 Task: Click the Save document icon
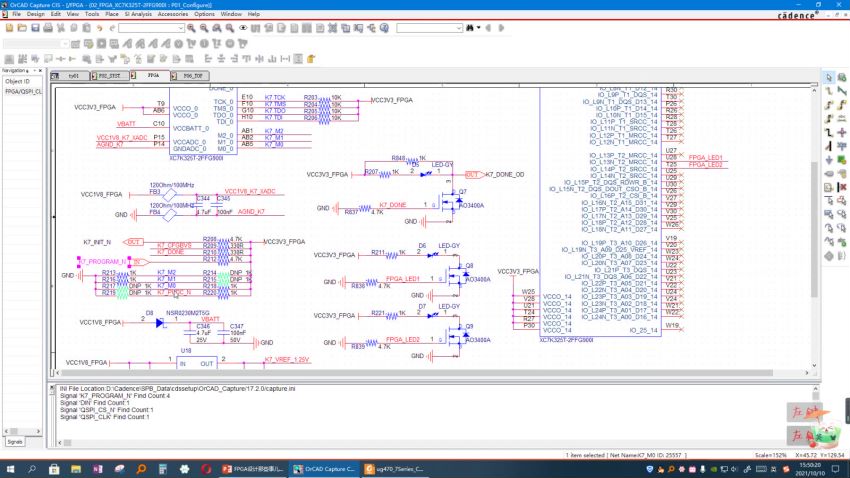point(36,28)
